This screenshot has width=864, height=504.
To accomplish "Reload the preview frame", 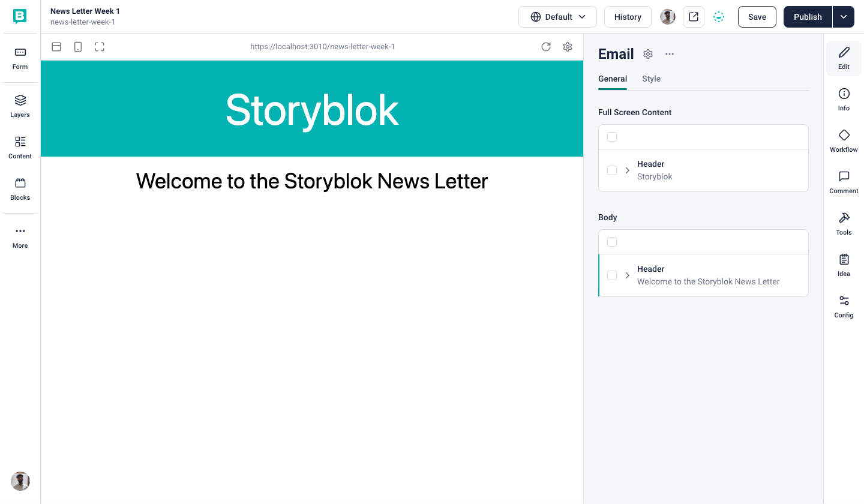I will point(546,47).
